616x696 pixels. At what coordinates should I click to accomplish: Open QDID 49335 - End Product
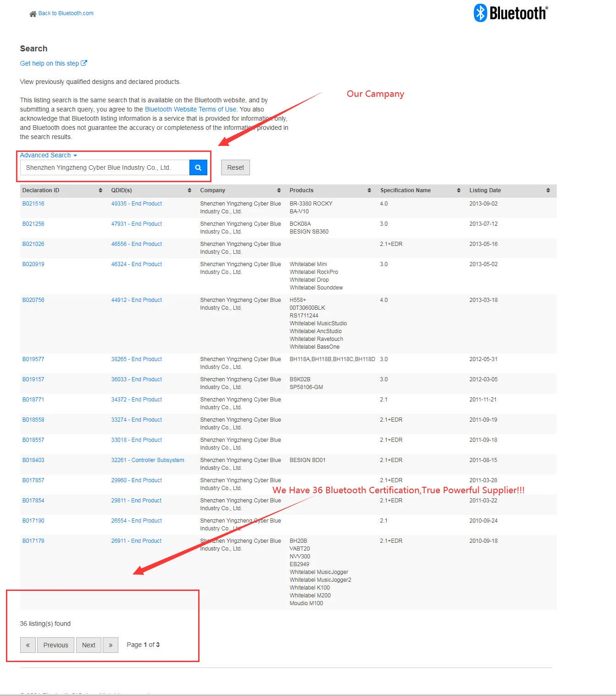[x=137, y=204]
